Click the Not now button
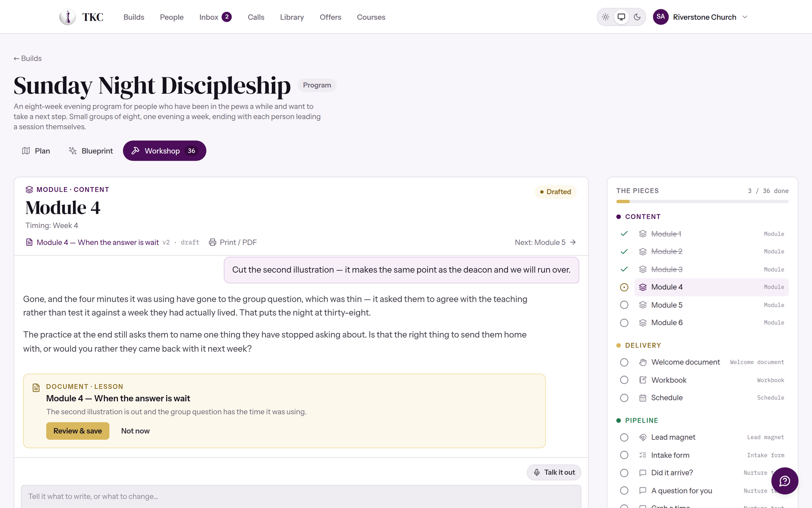Viewport: 812px width, 508px height. (135, 431)
